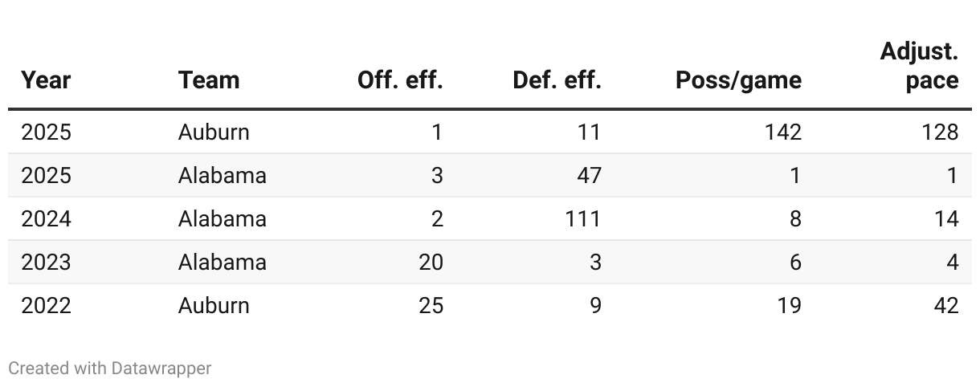The height and width of the screenshot is (387, 980).
Task: Select the Poss/game value 142
Action: (x=782, y=132)
